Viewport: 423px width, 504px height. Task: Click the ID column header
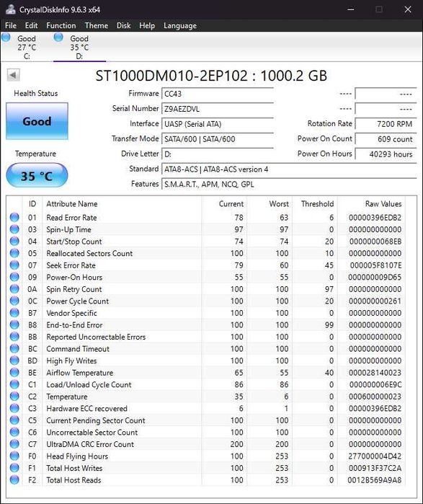(32, 204)
